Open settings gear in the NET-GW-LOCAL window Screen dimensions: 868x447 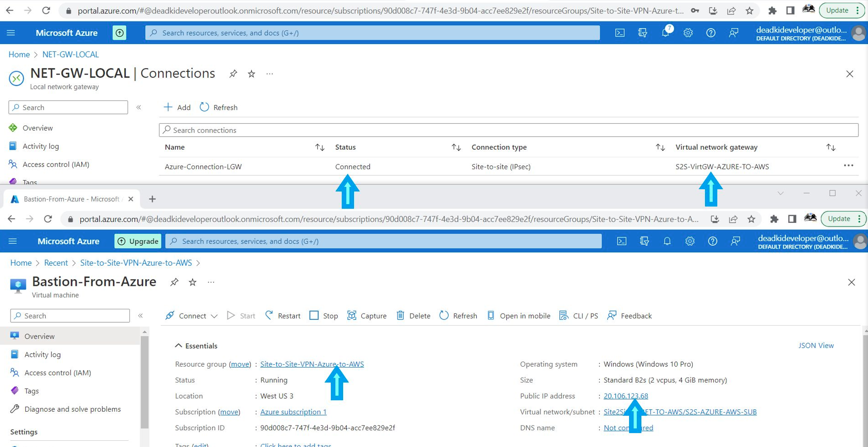(688, 33)
